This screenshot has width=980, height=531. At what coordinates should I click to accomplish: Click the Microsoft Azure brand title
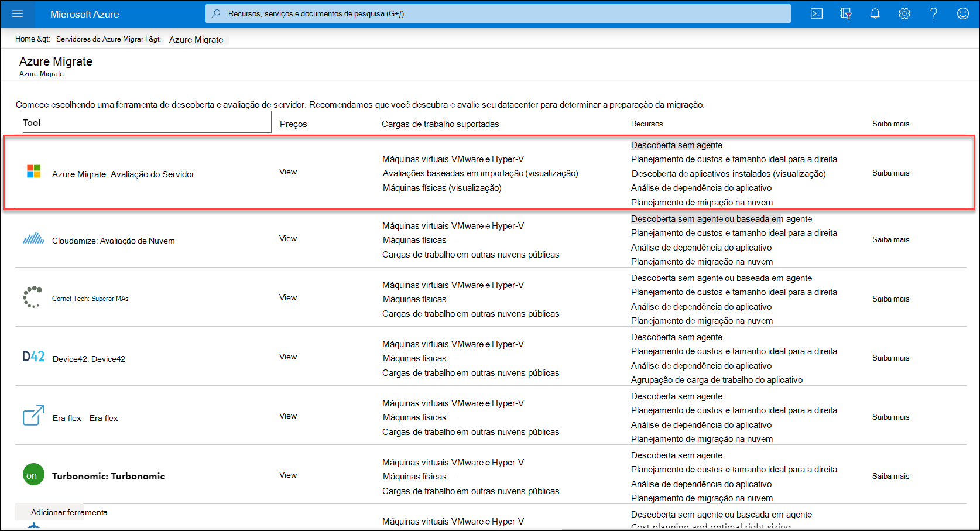85,14
